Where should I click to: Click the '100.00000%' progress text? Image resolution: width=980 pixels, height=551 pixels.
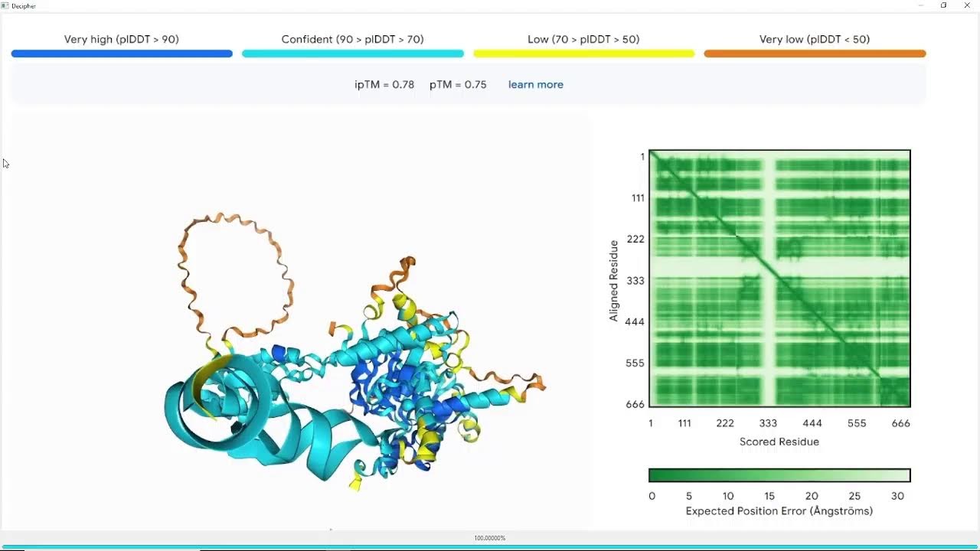point(490,538)
